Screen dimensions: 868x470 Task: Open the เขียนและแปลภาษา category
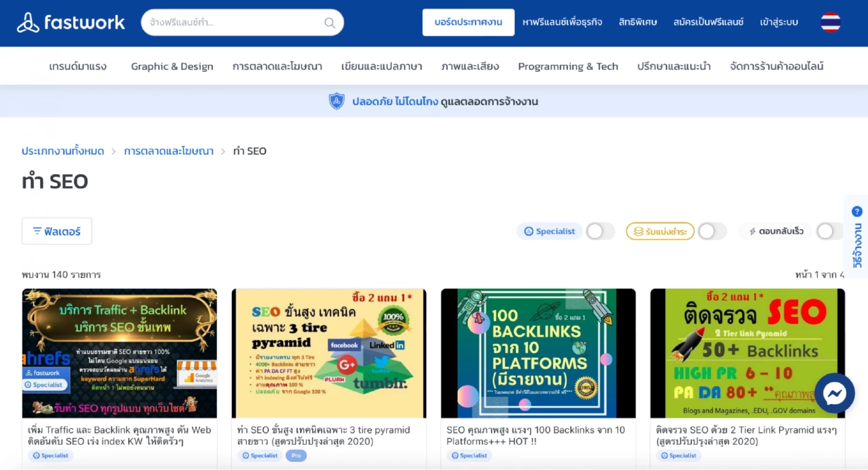click(x=381, y=66)
